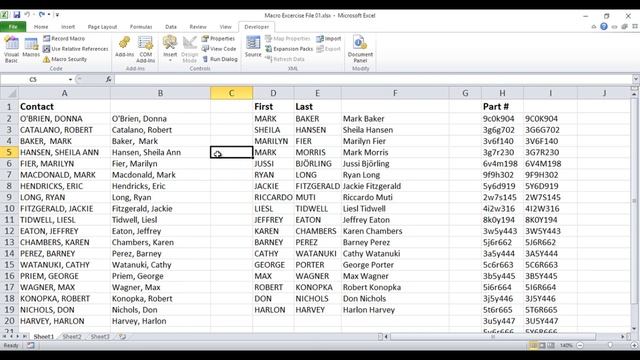This screenshot has height=360, width=640.
Task: Select column F header
Action: [395, 93]
